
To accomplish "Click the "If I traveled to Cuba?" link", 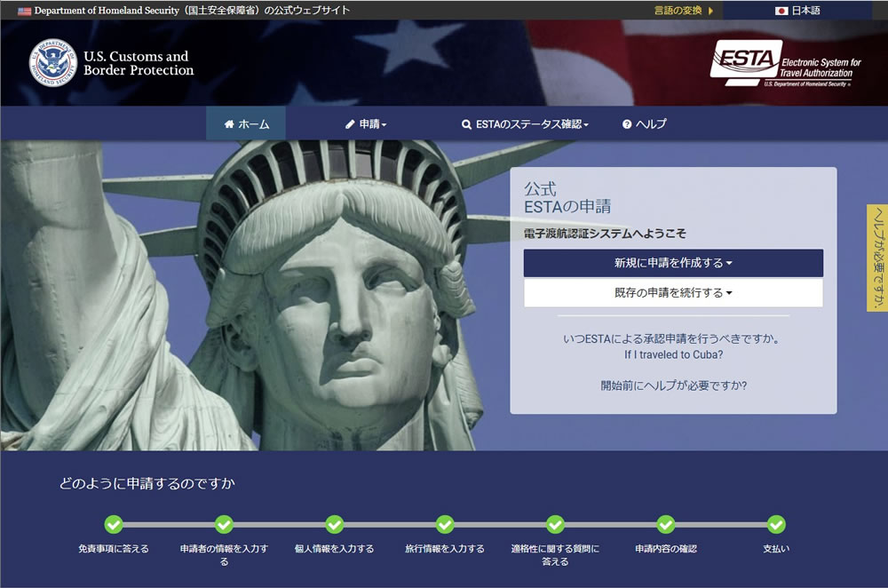I will tap(673, 354).
